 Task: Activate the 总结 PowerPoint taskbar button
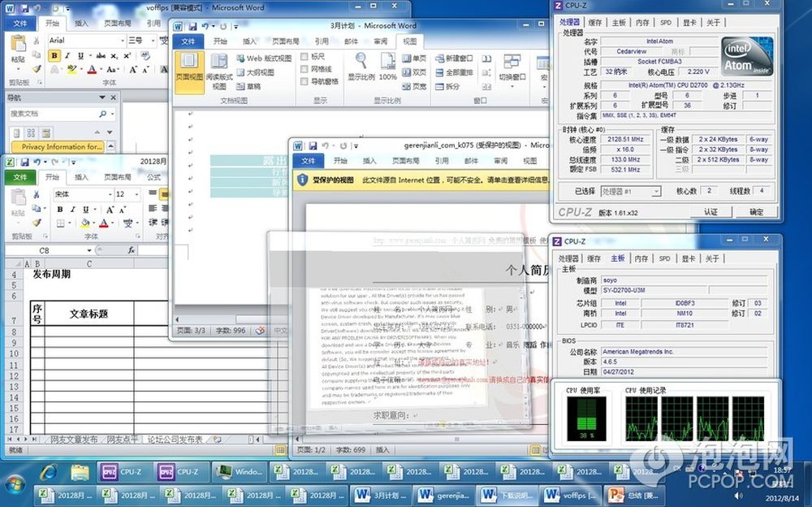click(633, 495)
